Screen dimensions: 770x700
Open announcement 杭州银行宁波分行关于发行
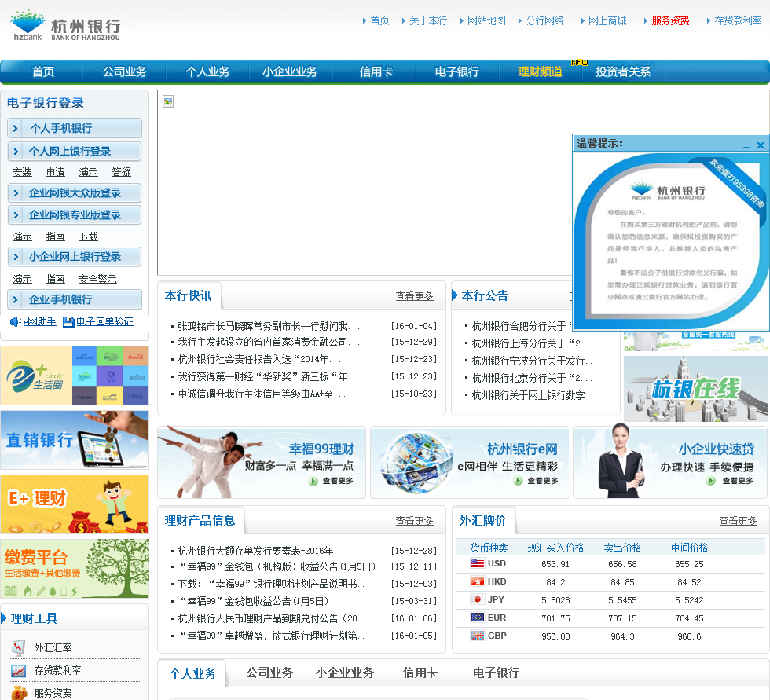[534, 361]
